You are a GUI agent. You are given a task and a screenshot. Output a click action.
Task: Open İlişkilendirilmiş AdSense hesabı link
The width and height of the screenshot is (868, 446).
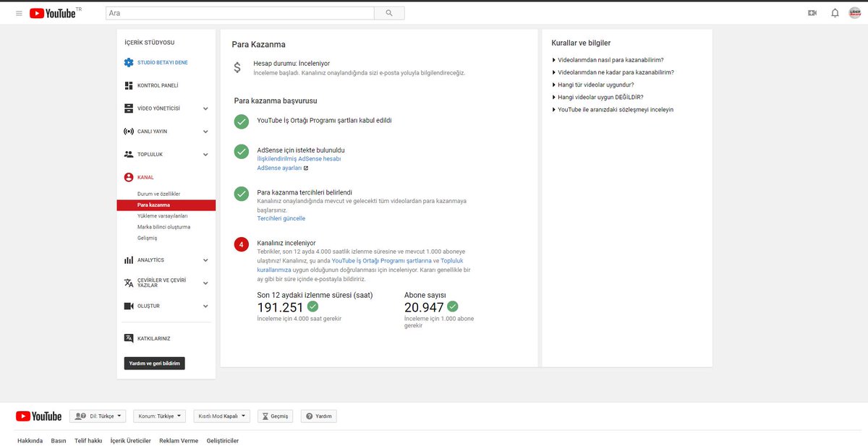[x=299, y=158]
